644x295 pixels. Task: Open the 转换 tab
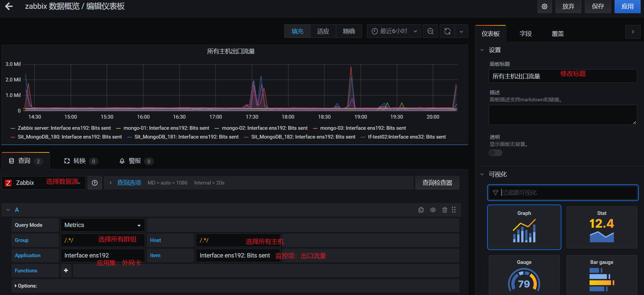pyautogui.click(x=81, y=161)
